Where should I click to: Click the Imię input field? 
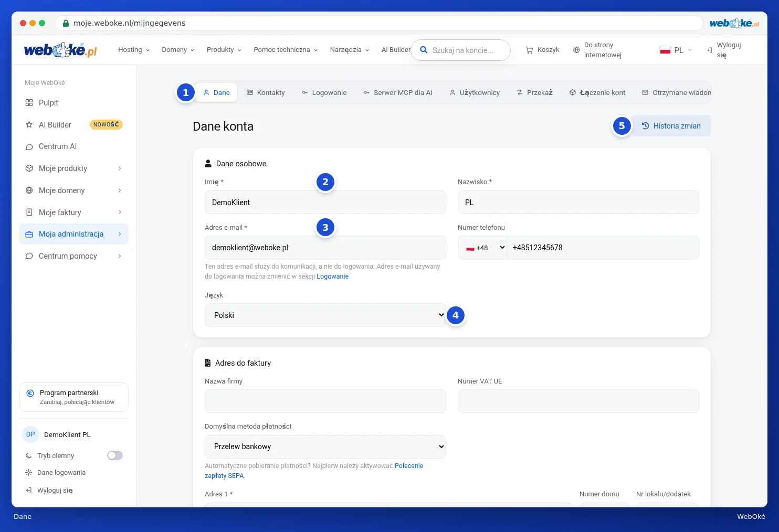tap(325, 203)
